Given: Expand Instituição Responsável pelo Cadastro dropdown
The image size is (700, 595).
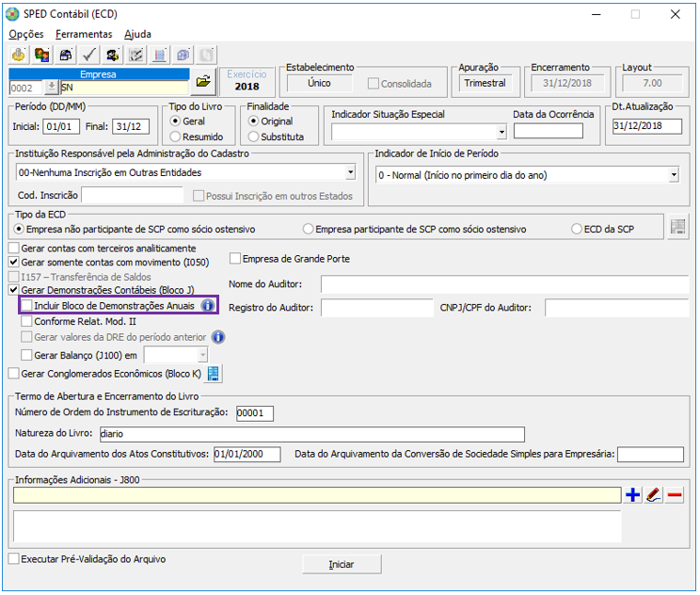Looking at the screenshot, I should click(x=350, y=173).
